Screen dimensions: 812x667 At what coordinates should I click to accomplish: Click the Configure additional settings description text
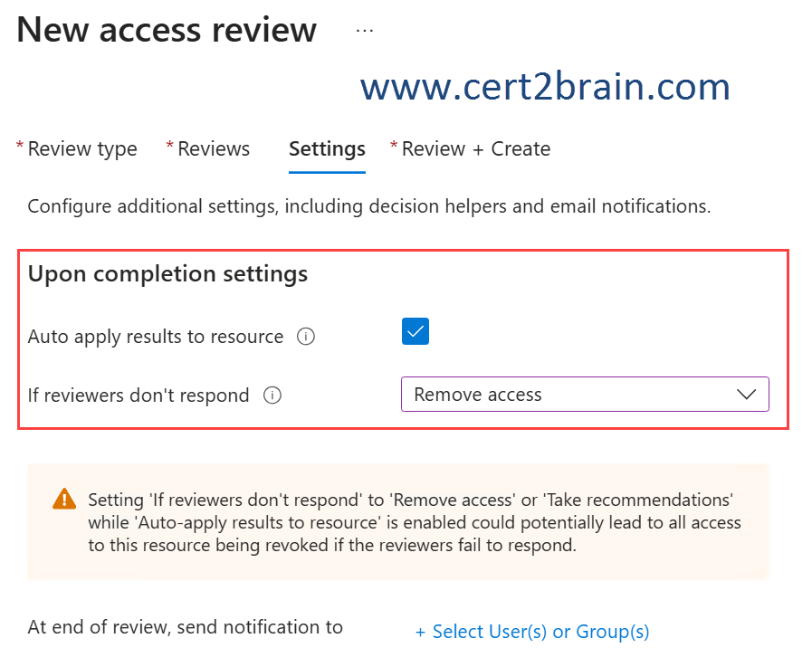(x=368, y=206)
